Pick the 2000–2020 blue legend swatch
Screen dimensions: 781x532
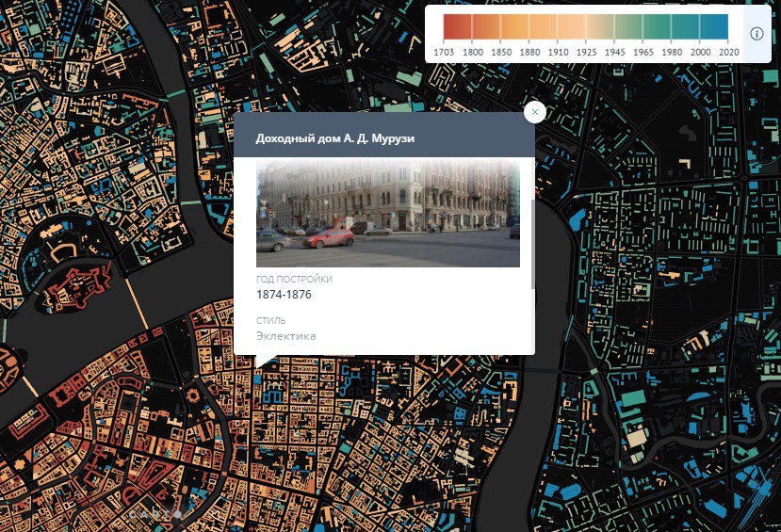click(714, 26)
